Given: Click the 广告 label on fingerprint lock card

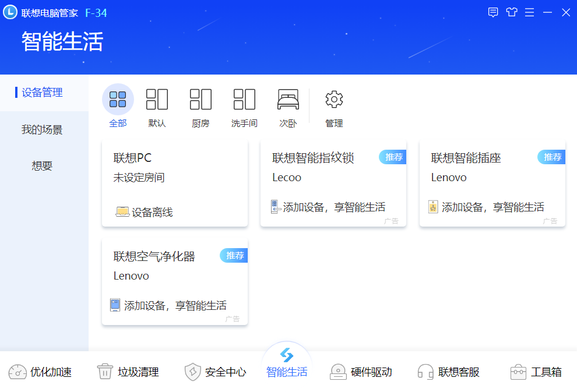Looking at the screenshot, I should [x=391, y=221].
